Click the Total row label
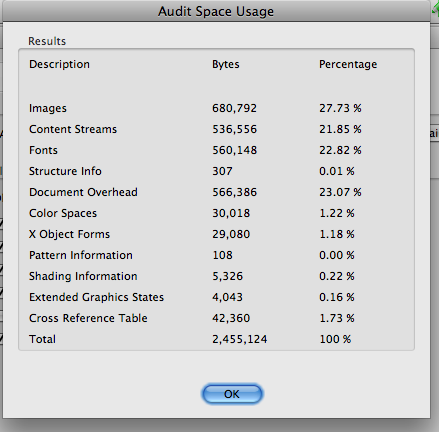Image resolution: width=439 pixels, height=432 pixels. pos(42,339)
